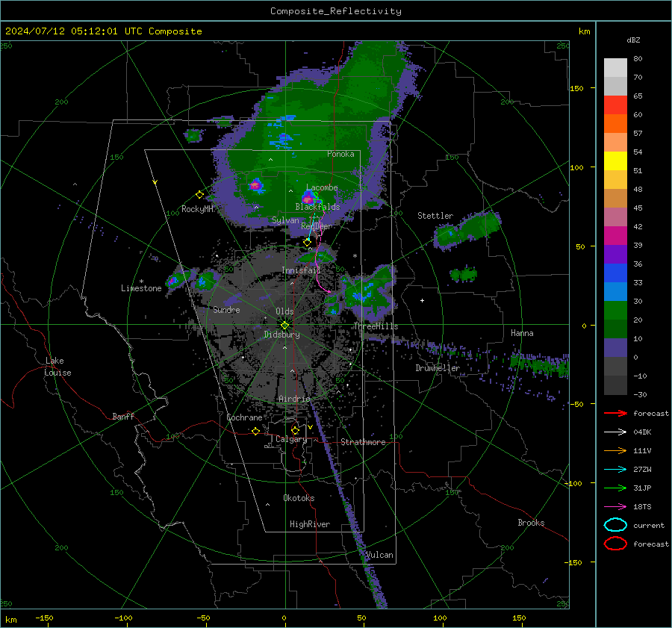
Task: Click the word current in the legend
Action: pyautogui.click(x=649, y=525)
